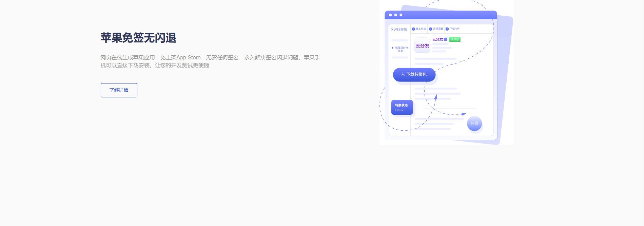This screenshot has width=644, height=226.
Task: Click the 云分发 app icon tile
Action: (x=422, y=46)
